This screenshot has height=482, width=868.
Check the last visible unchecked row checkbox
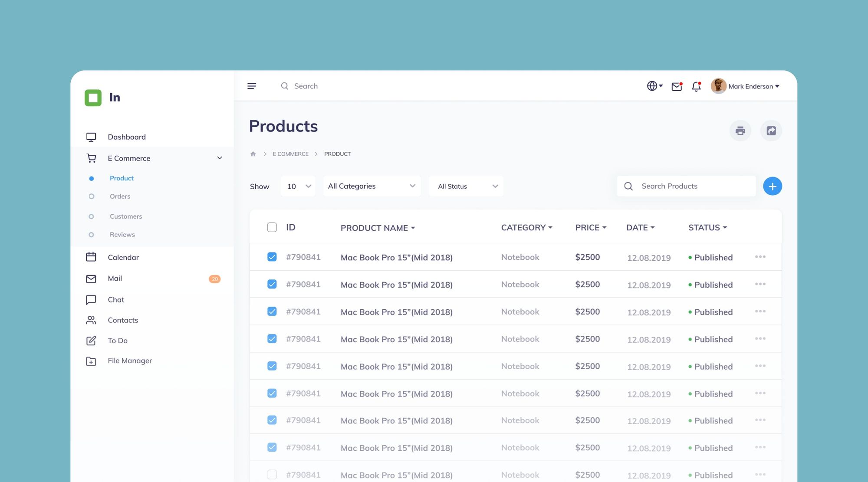tap(272, 474)
